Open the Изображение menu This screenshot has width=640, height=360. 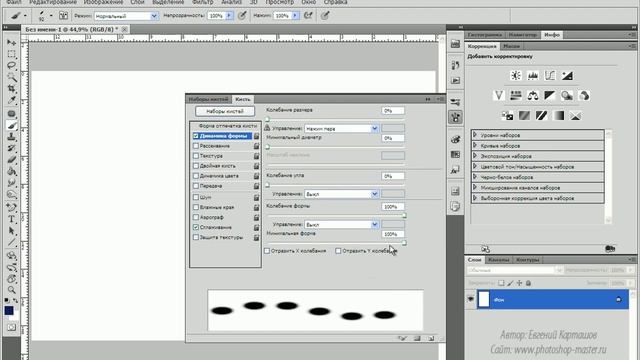click(103, 2)
